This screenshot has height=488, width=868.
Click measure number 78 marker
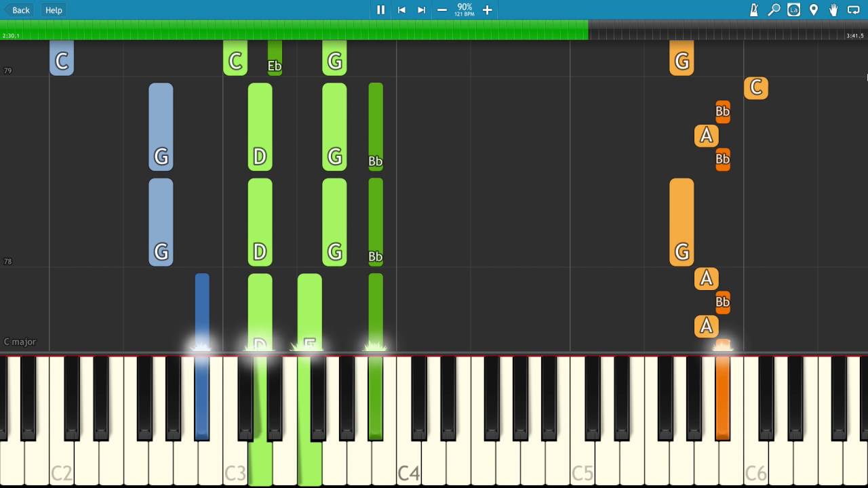coord(7,261)
